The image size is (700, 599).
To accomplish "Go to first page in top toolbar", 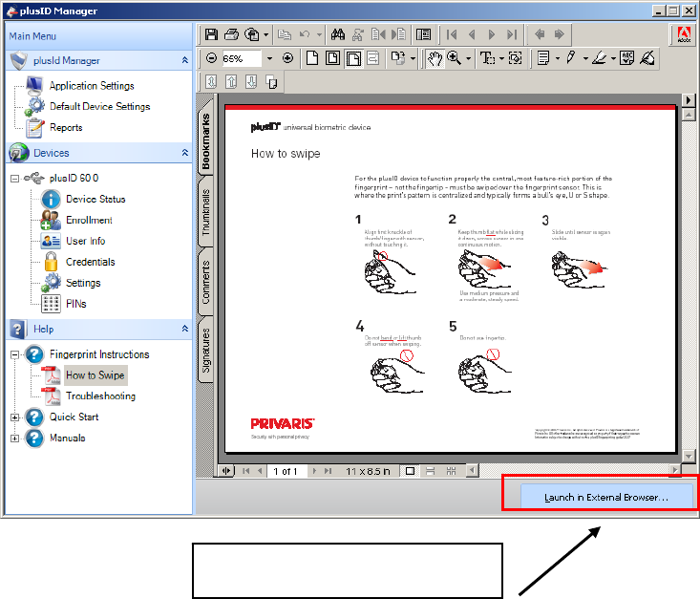I will point(452,34).
